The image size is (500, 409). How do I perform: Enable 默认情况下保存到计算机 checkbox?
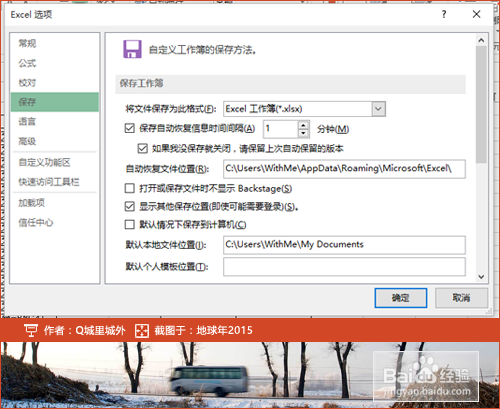coord(129,225)
